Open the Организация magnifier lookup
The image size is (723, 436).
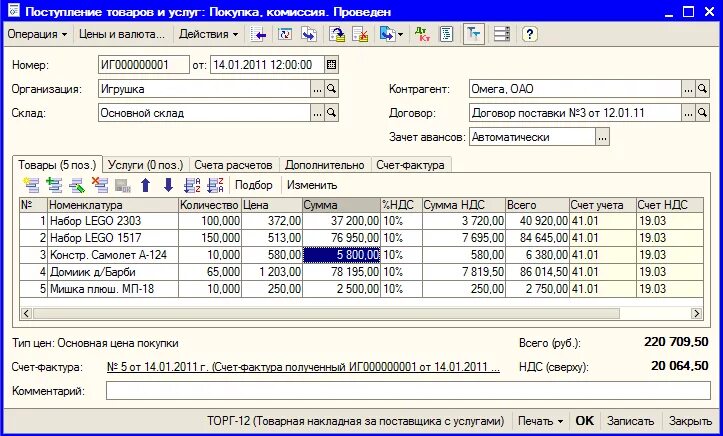pyautogui.click(x=331, y=89)
